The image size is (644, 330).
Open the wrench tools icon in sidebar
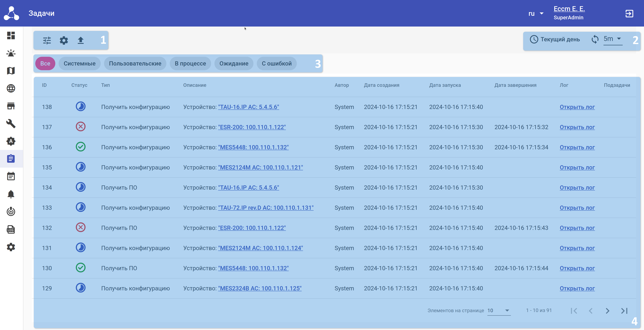[x=11, y=124]
